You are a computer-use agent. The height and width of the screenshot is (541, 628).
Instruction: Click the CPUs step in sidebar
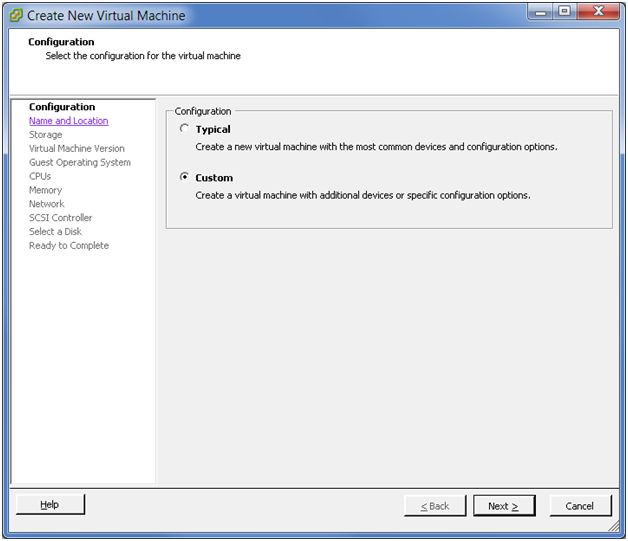pyautogui.click(x=40, y=176)
